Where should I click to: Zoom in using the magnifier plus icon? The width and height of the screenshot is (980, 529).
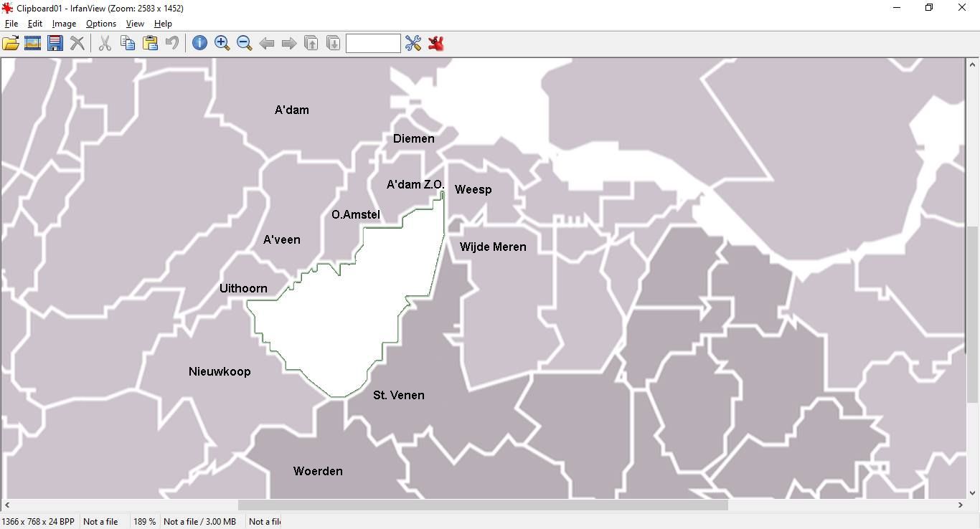(x=222, y=43)
